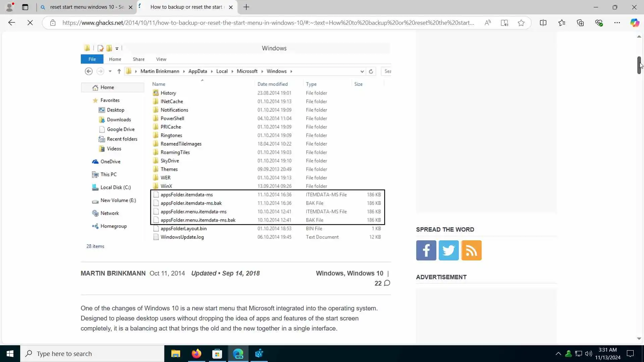Share article on Twitter

(x=448, y=250)
